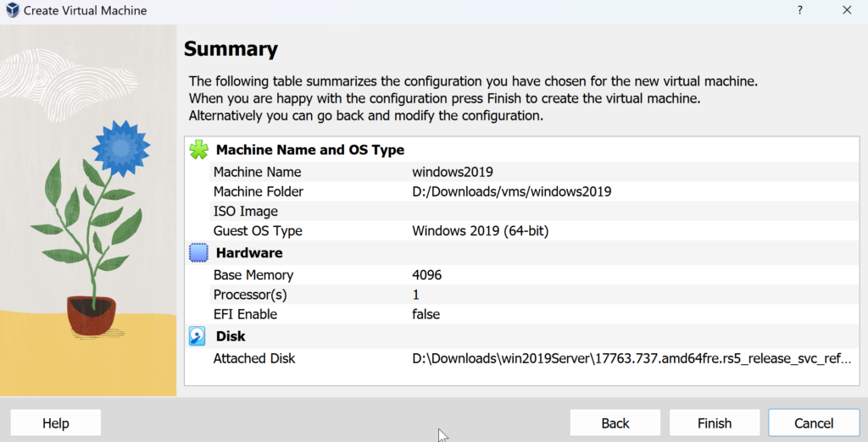Click the attached disk path value
Screen dimensions: 868x442
[632, 358]
